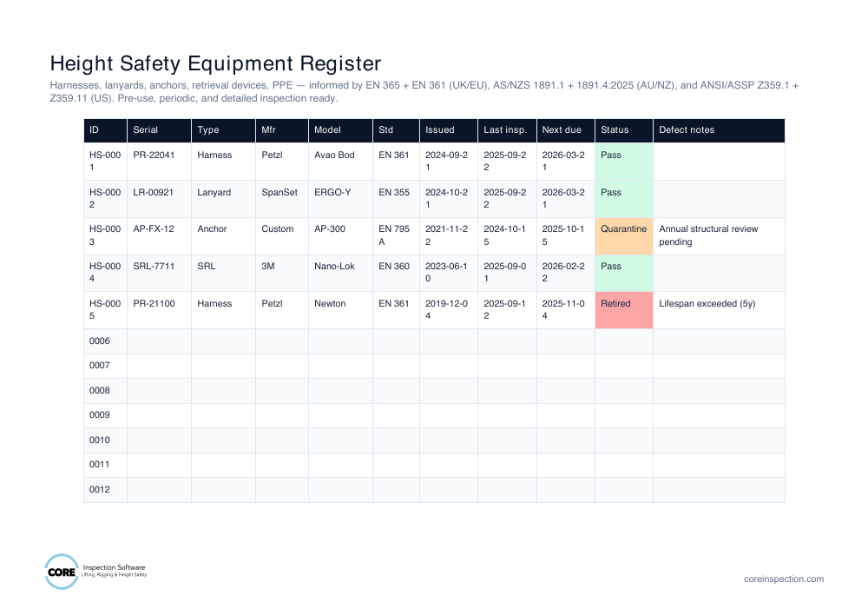Image resolution: width=868 pixels, height=615 pixels.
Task: Select the Serial column header
Action: 159,130
